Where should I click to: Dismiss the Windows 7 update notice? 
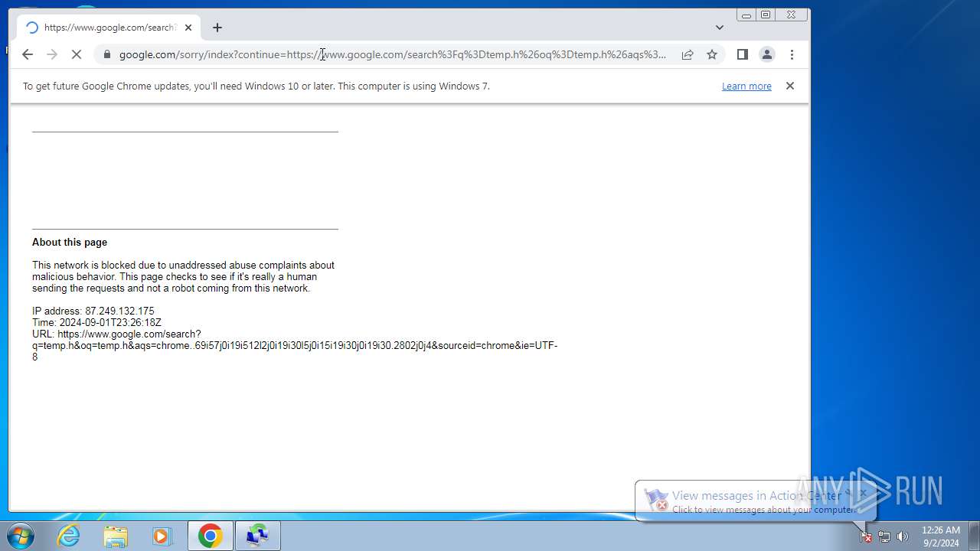(790, 86)
